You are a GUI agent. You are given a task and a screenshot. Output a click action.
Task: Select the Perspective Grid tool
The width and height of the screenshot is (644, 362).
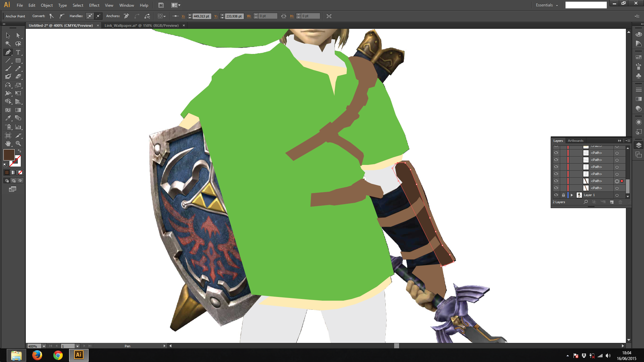pyautogui.click(x=18, y=102)
